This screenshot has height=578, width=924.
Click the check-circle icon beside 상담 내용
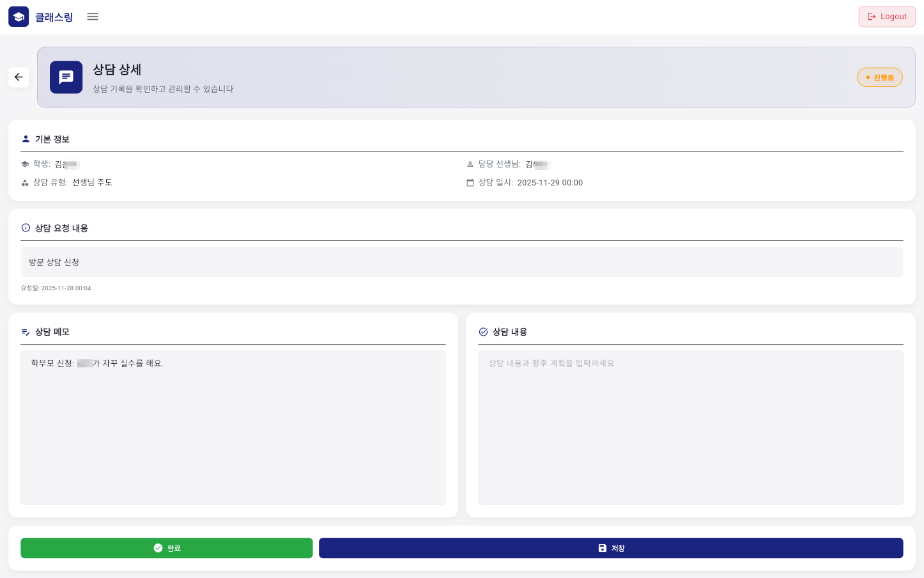pyautogui.click(x=483, y=332)
